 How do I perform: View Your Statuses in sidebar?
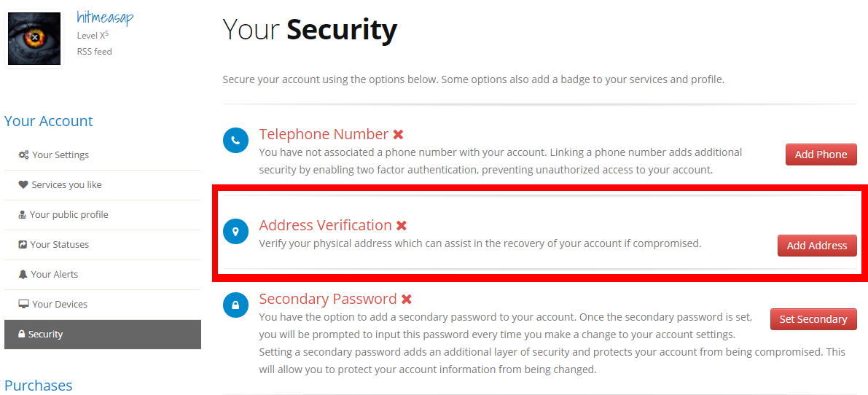tap(59, 244)
